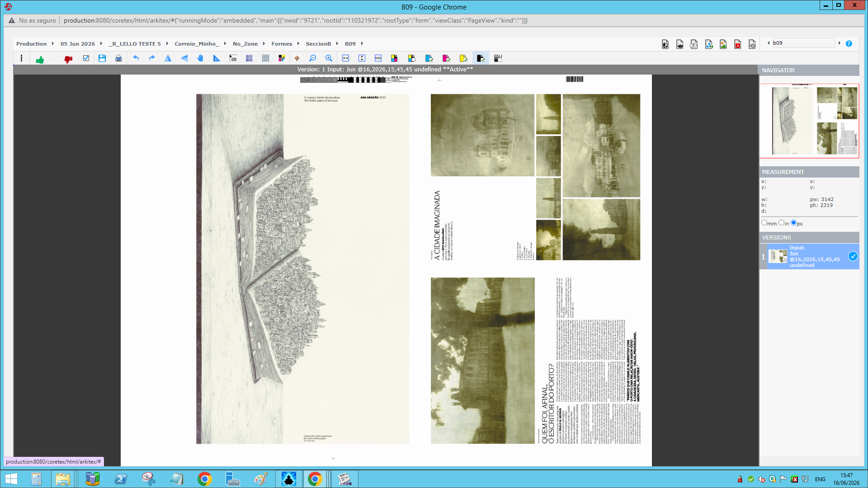Set zoom to 100 percent
The height and width of the screenshot is (488, 868).
pos(378,58)
